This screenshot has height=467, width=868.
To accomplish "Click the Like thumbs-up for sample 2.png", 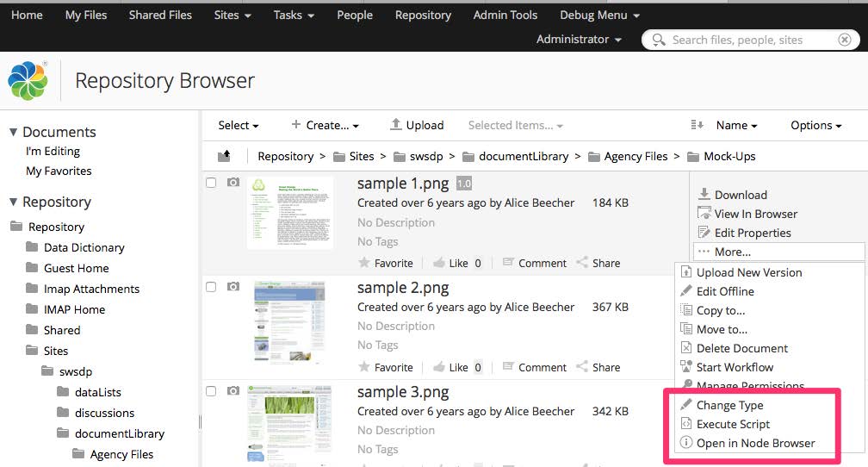I will 439,367.
